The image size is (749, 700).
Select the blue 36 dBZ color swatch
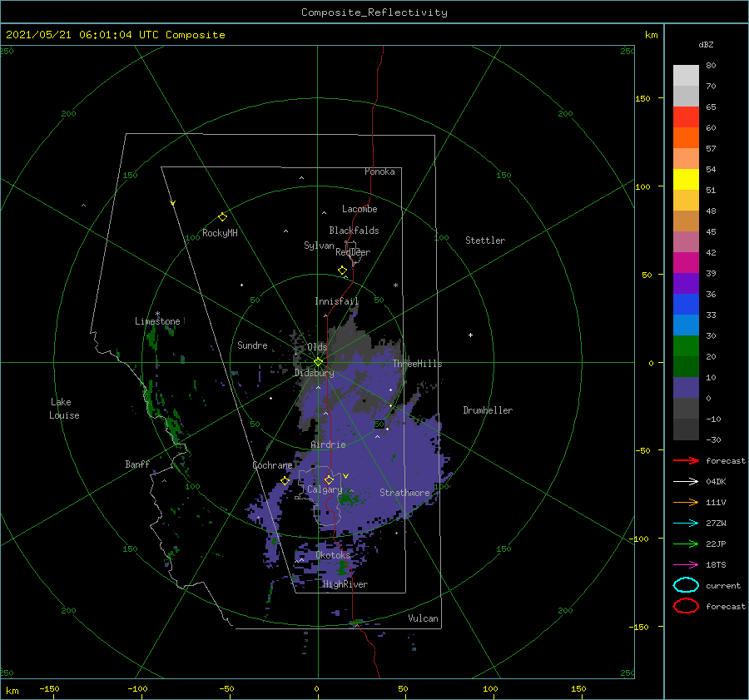pos(686,305)
